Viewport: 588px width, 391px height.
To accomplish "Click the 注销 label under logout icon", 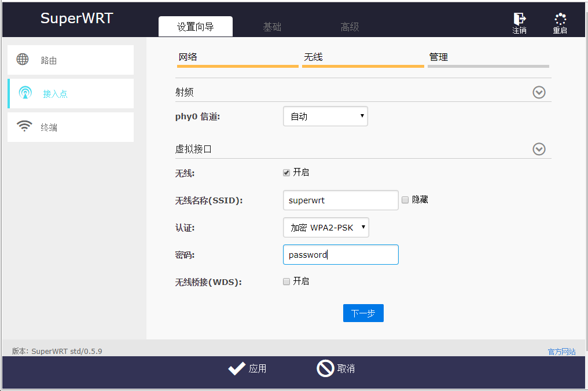I will pos(519,30).
